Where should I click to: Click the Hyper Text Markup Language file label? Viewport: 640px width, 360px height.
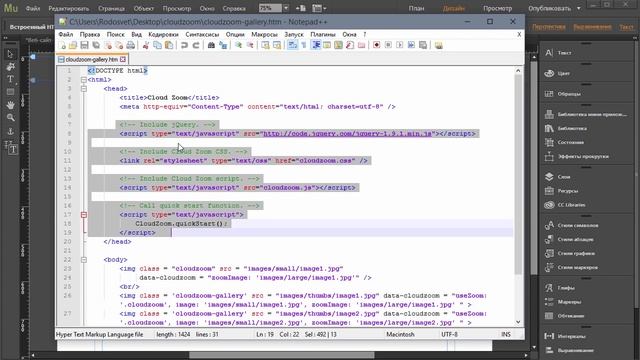[100, 334]
